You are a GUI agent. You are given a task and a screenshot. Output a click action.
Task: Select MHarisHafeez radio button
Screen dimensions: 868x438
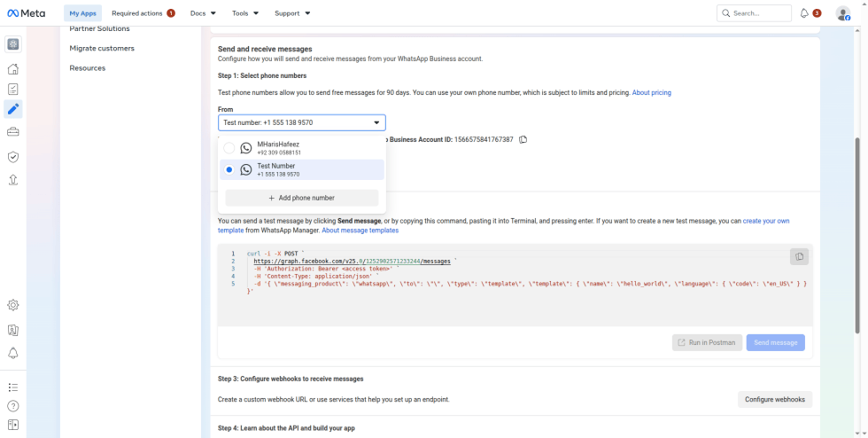pyautogui.click(x=229, y=148)
